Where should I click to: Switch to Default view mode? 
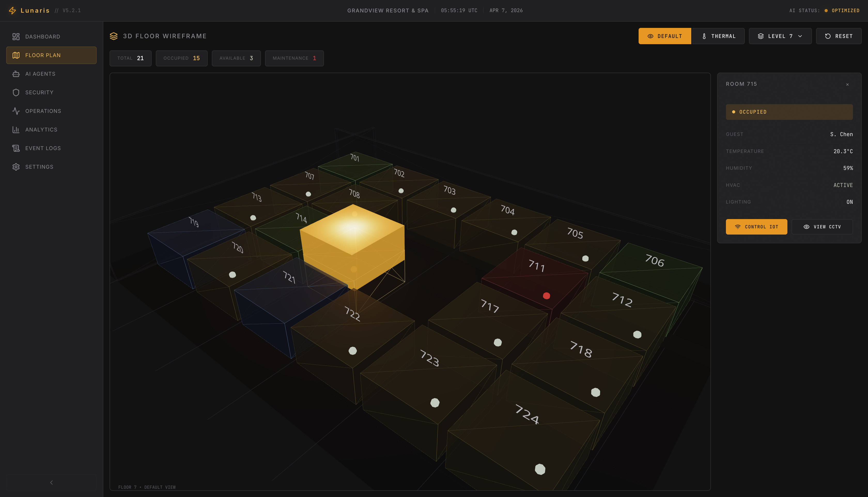[665, 36]
